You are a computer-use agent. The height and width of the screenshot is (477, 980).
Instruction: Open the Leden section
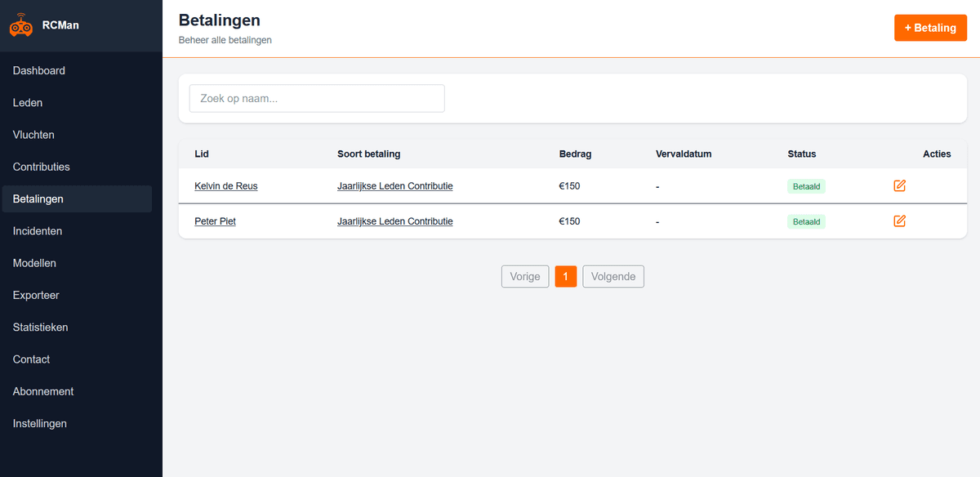coord(27,102)
